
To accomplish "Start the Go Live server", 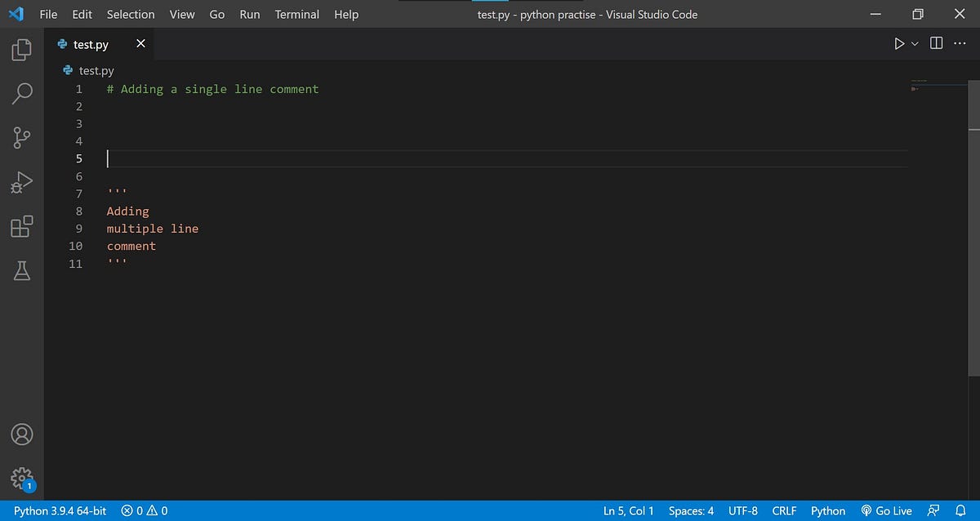I will click(x=887, y=510).
